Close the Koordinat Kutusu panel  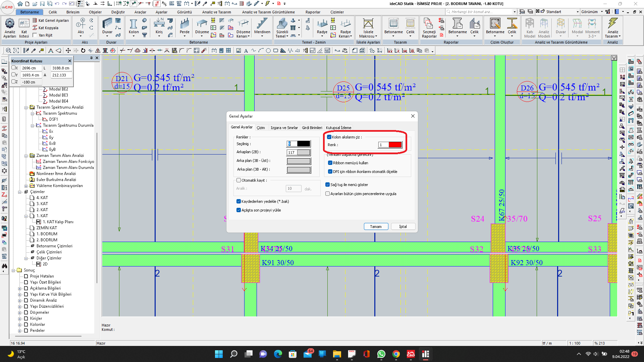coord(70,61)
